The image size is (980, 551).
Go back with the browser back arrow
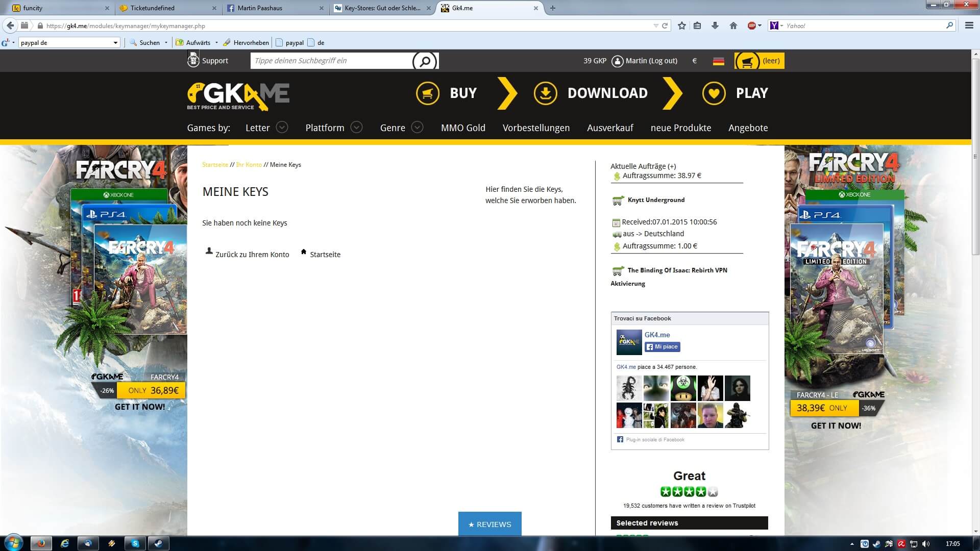tap(10, 26)
